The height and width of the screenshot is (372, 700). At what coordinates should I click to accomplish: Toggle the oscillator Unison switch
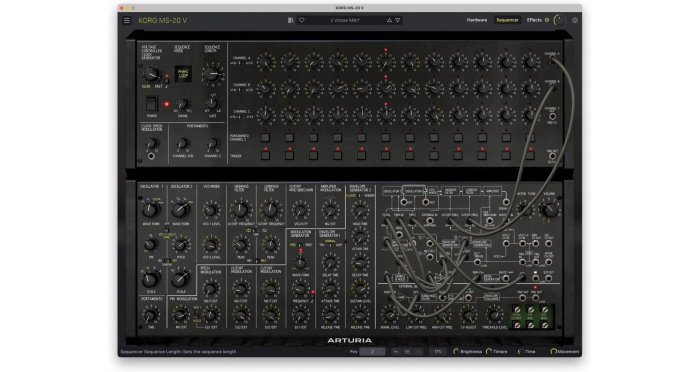click(167, 261)
